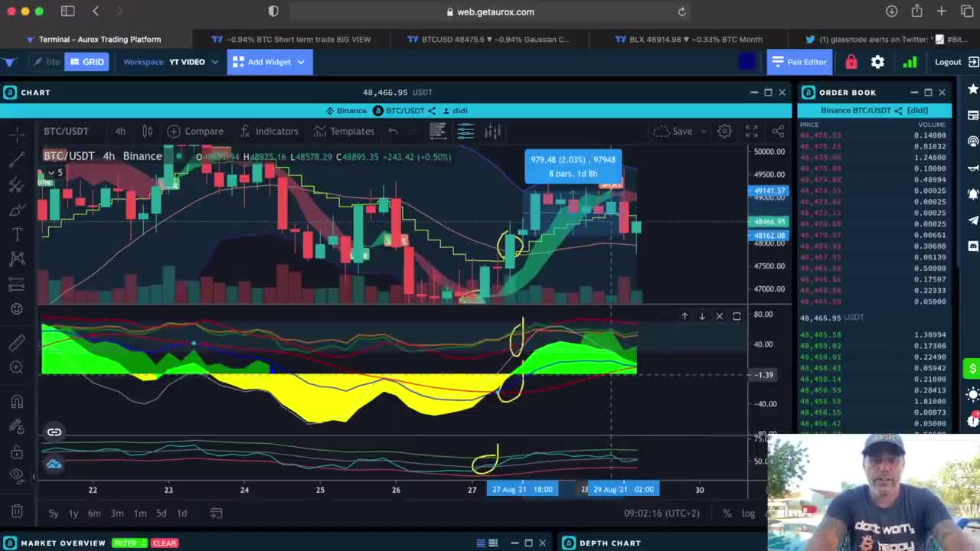This screenshot has width=980, height=551.
Task: Switch to GRID mode
Action: tap(87, 62)
